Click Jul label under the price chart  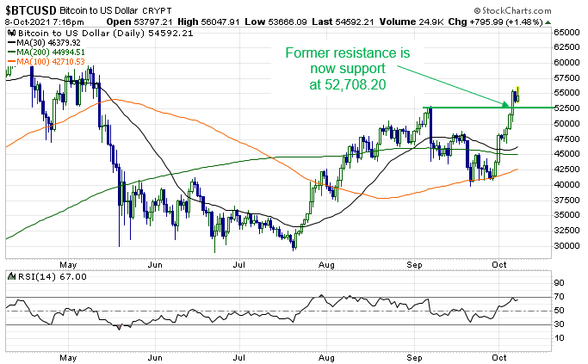point(238,265)
